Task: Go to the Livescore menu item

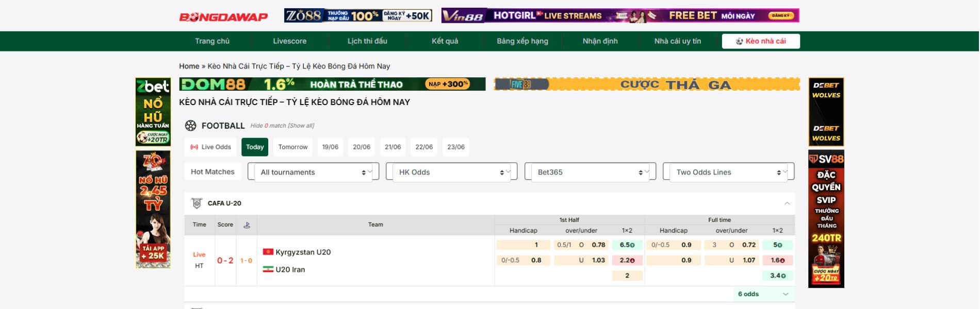Action: 289,41
